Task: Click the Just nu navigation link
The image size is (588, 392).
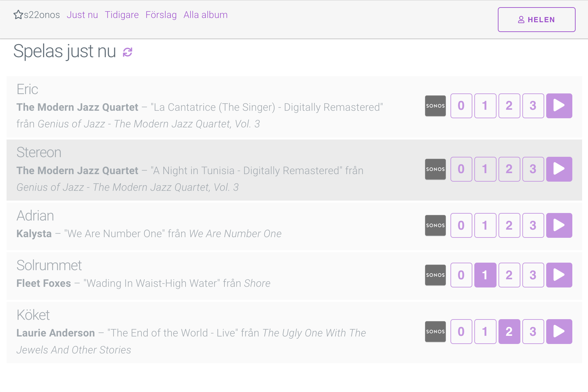Action: tap(82, 15)
